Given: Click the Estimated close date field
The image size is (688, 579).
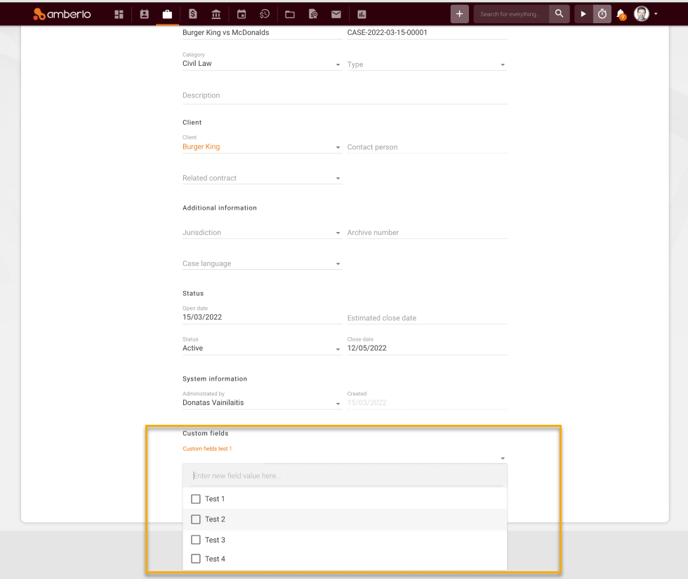Looking at the screenshot, I should [427, 318].
